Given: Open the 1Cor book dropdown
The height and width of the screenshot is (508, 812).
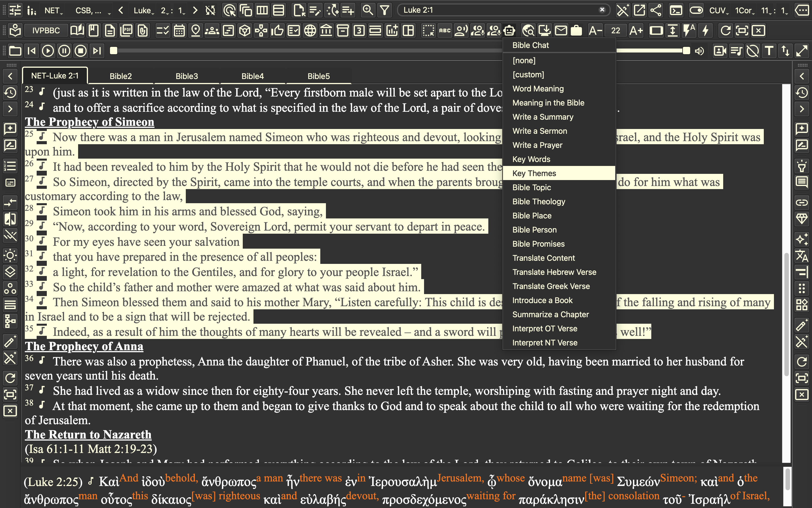Looking at the screenshot, I should pos(745,10).
